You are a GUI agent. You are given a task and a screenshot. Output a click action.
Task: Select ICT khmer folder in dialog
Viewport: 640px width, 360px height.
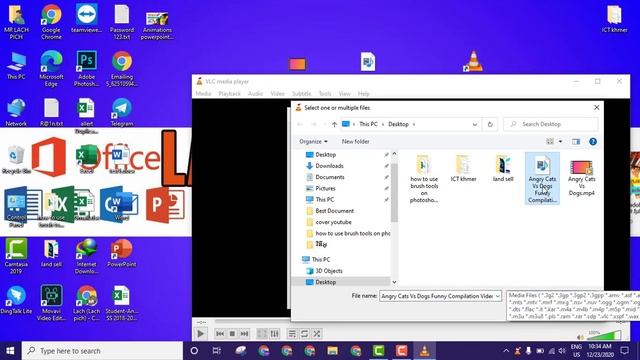point(463,168)
